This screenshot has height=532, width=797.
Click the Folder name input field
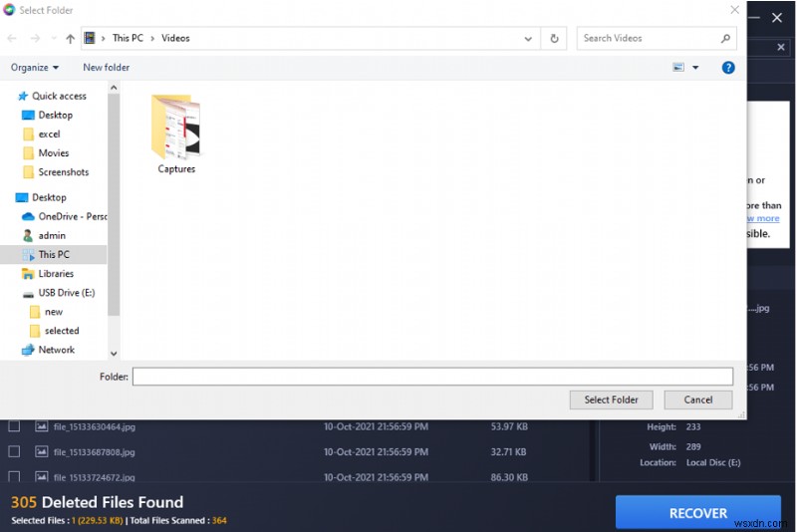(432, 377)
